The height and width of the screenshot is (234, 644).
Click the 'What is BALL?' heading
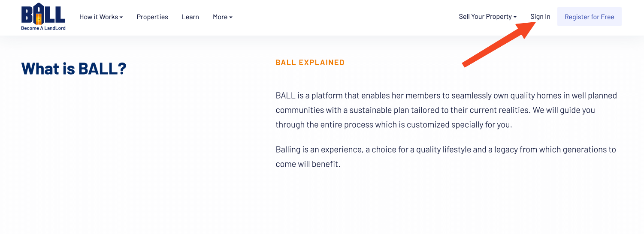pos(74,69)
